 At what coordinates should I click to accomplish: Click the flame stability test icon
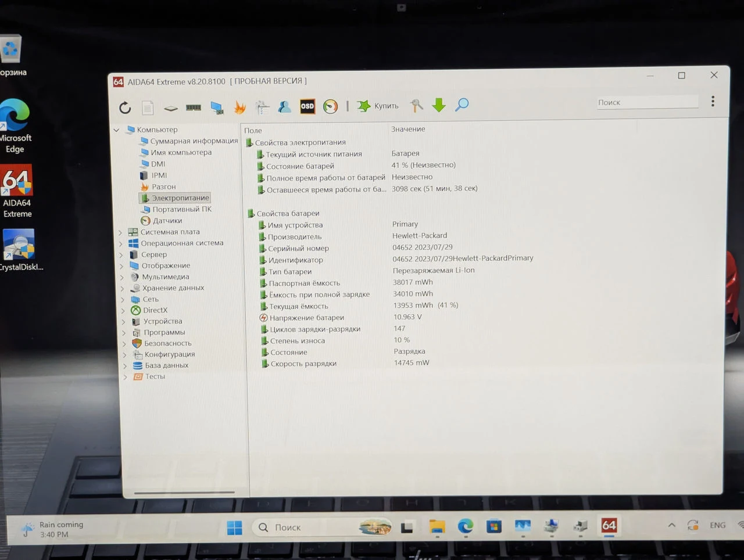click(240, 107)
